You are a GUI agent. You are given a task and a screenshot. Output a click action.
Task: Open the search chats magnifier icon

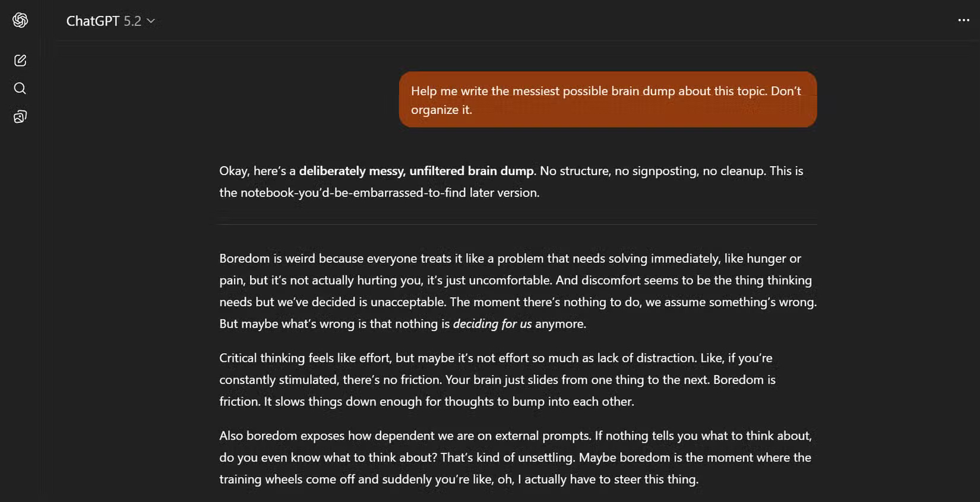(x=20, y=88)
